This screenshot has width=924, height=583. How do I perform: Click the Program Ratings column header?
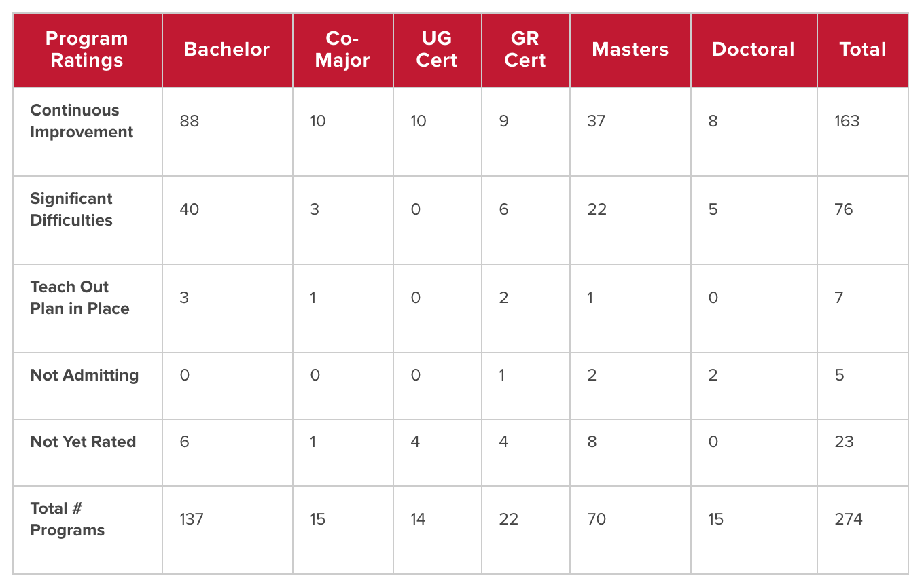[87, 50]
